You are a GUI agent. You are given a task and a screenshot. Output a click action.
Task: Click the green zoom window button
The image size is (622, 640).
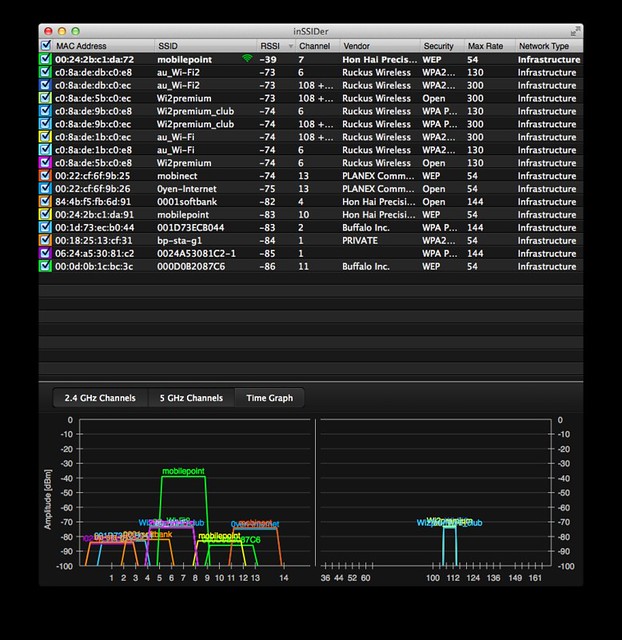point(76,31)
